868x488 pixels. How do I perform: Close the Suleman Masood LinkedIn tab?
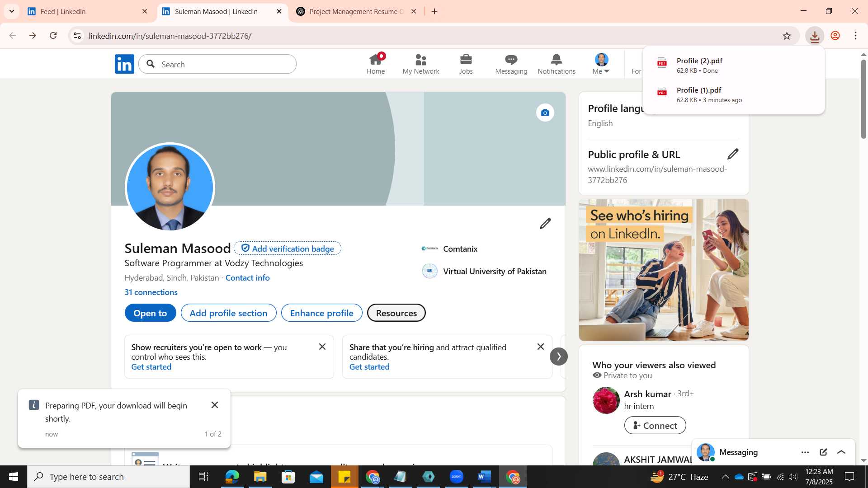pyautogui.click(x=279, y=12)
